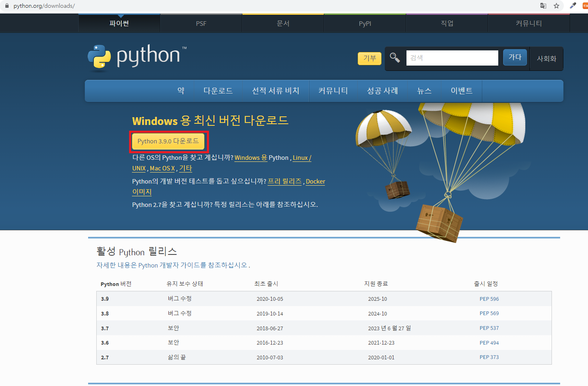The image size is (588, 386).
Task: Open the Mac OS X link
Action: pos(162,168)
